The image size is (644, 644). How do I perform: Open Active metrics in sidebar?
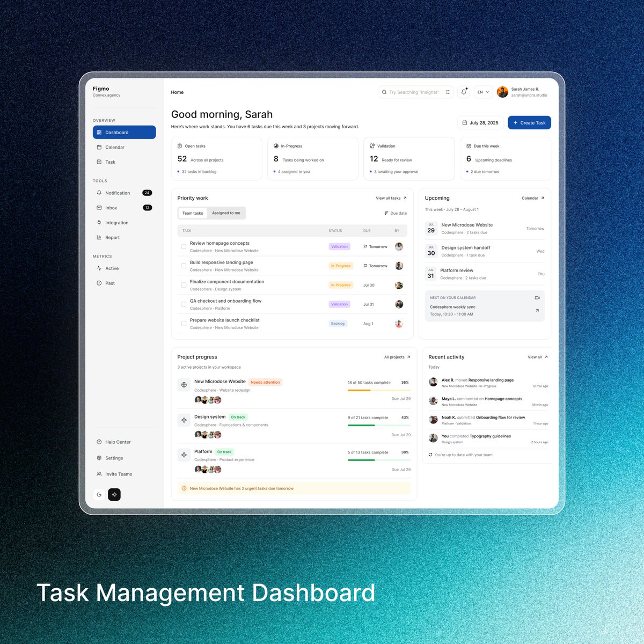[x=124, y=268]
